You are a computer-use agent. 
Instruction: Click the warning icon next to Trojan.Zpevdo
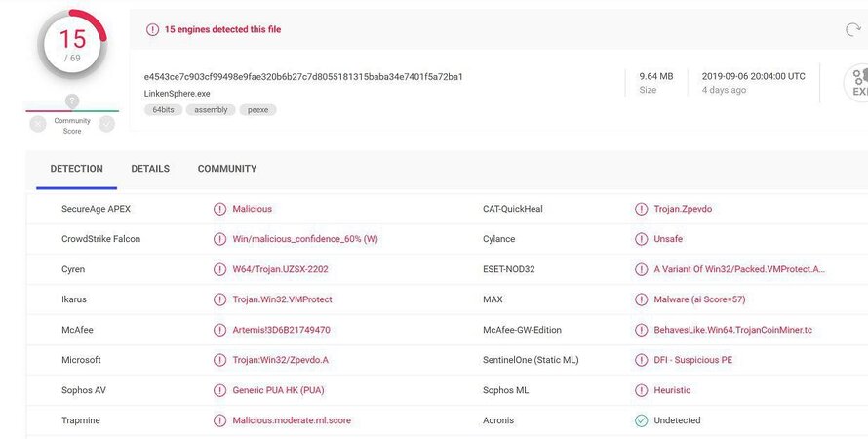tap(641, 209)
